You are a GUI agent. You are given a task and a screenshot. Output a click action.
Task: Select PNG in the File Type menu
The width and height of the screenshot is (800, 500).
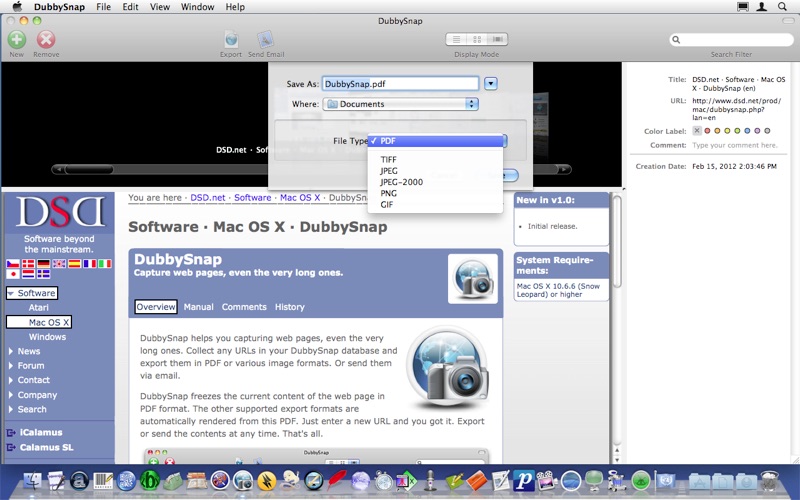pos(435,193)
